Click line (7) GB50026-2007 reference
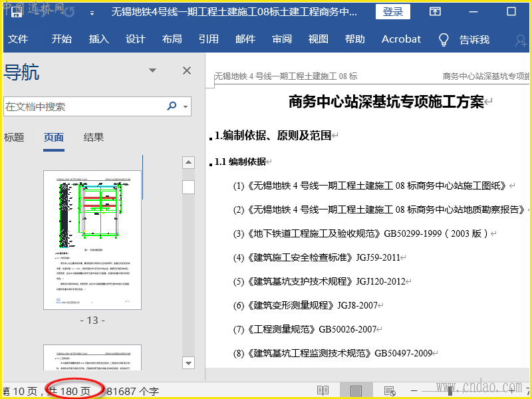 [x=305, y=329]
